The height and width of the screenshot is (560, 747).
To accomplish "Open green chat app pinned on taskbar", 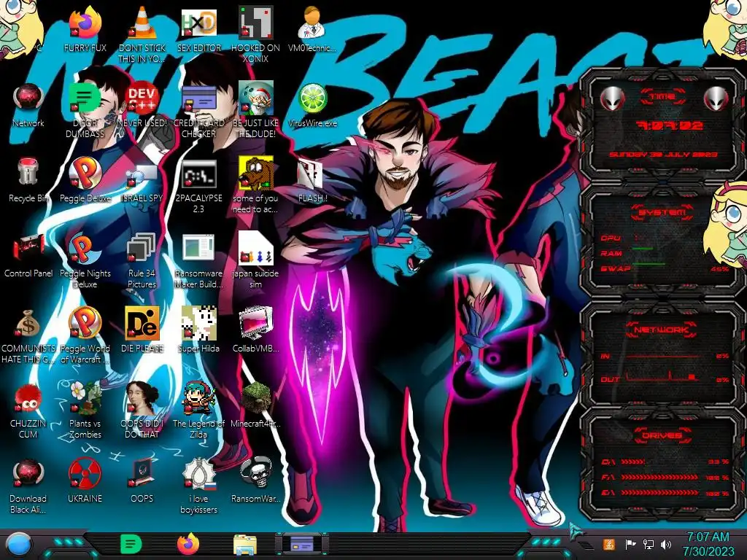I will point(131,545).
